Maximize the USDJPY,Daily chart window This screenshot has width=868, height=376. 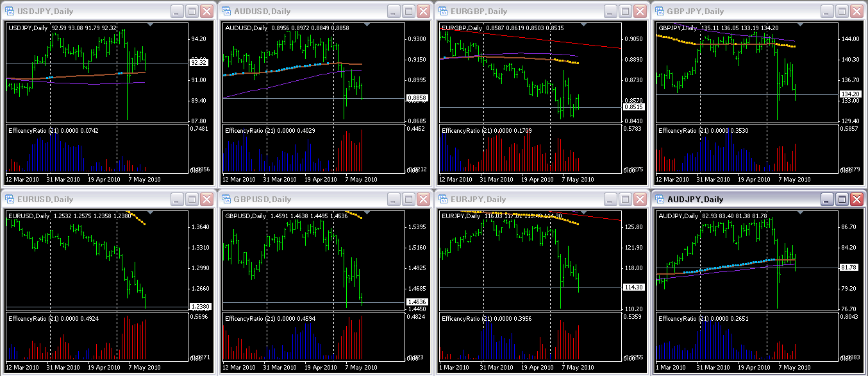coord(192,12)
